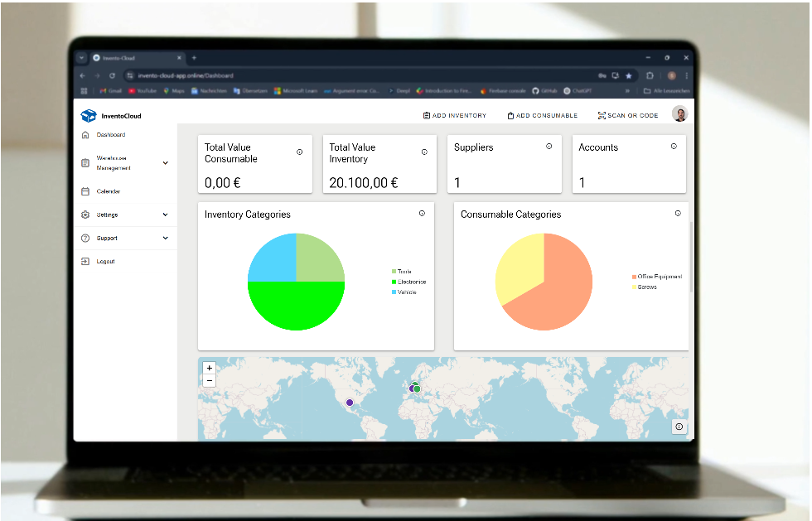This screenshot has width=812, height=521.
Task: Open a new browser tab
Action: coord(194,58)
